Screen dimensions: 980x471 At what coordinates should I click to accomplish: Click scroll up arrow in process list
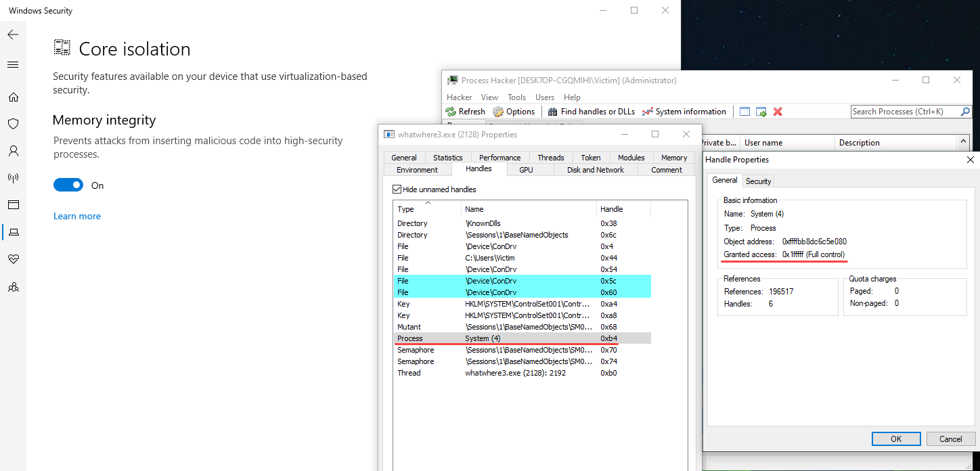[x=963, y=142]
